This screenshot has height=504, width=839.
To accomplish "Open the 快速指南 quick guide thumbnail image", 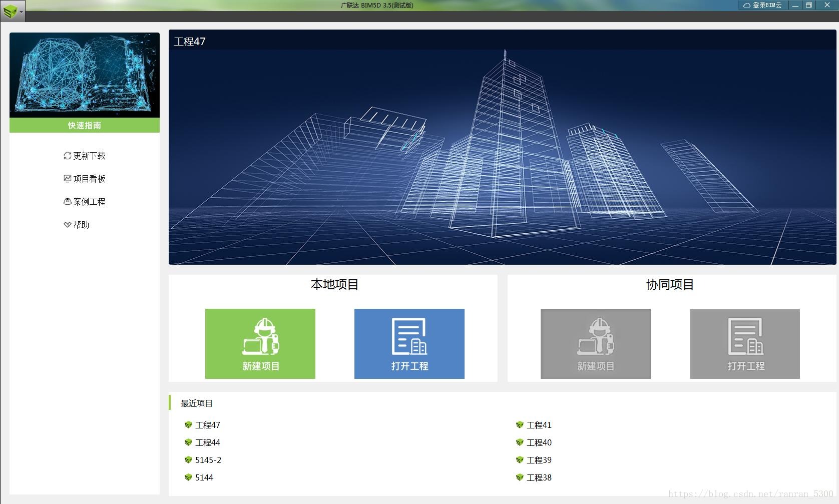I will 85,75.
